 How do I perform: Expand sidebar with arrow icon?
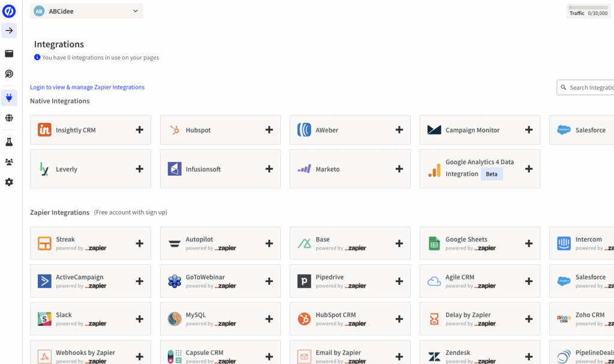point(9,31)
